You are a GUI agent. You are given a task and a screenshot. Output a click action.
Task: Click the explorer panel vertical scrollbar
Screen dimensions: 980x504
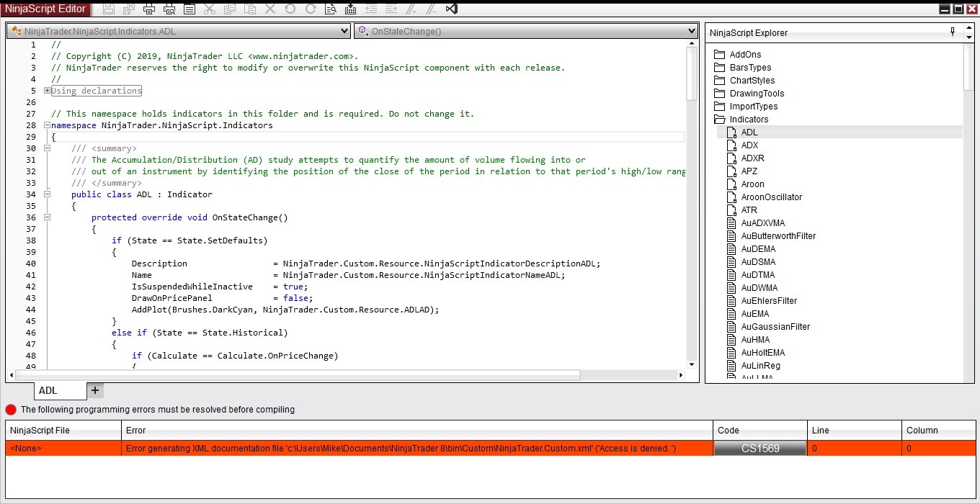click(x=968, y=66)
